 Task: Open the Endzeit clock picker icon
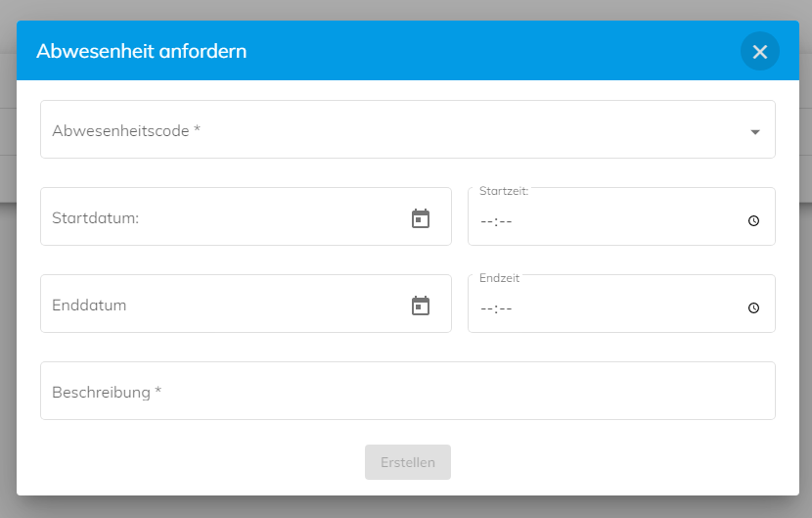[753, 308]
